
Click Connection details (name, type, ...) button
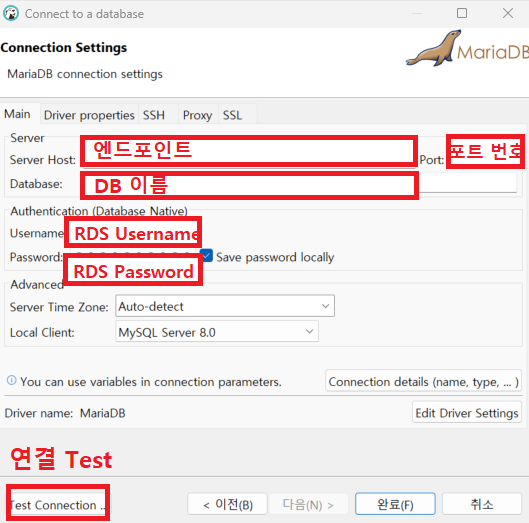pyautogui.click(x=423, y=381)
